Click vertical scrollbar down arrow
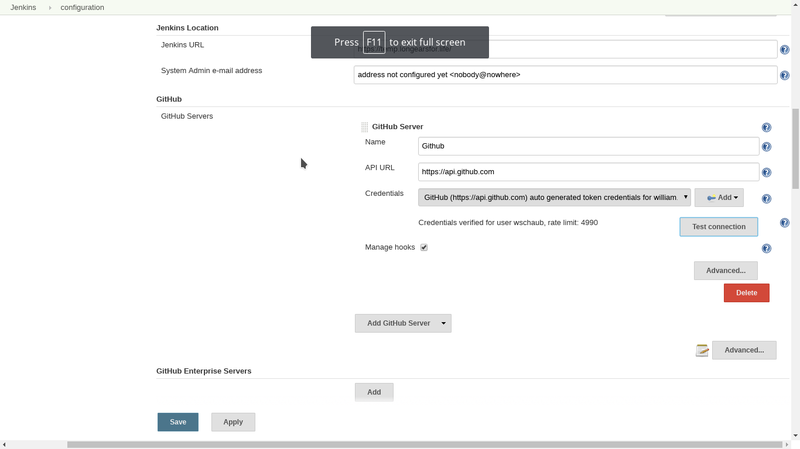Image resolution: width=800 pixels, height=449 pixels. click(x=796, y=436)
